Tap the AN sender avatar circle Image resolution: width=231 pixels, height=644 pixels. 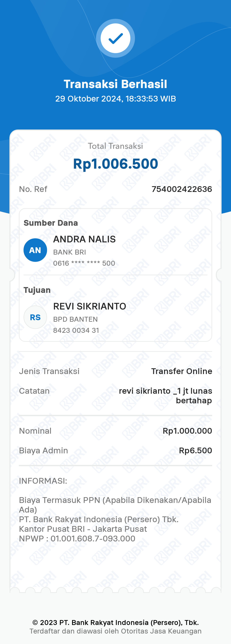click(35, 250)
